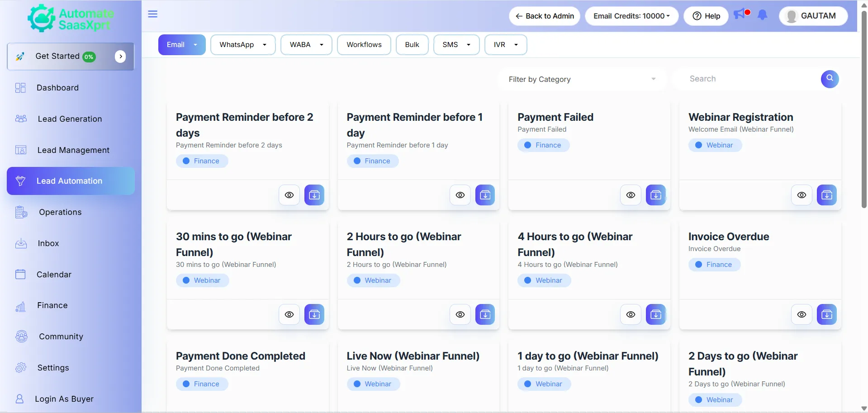
Task: Open the Bulk tab
Action: point(412,45)
